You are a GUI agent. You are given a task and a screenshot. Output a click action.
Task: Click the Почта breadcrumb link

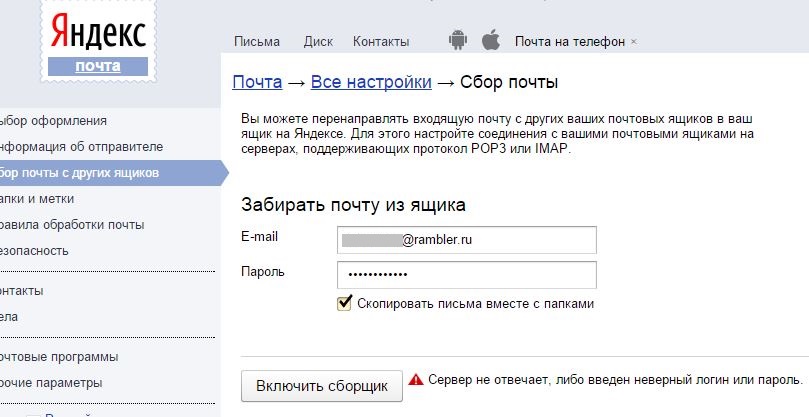coord(256,82)
